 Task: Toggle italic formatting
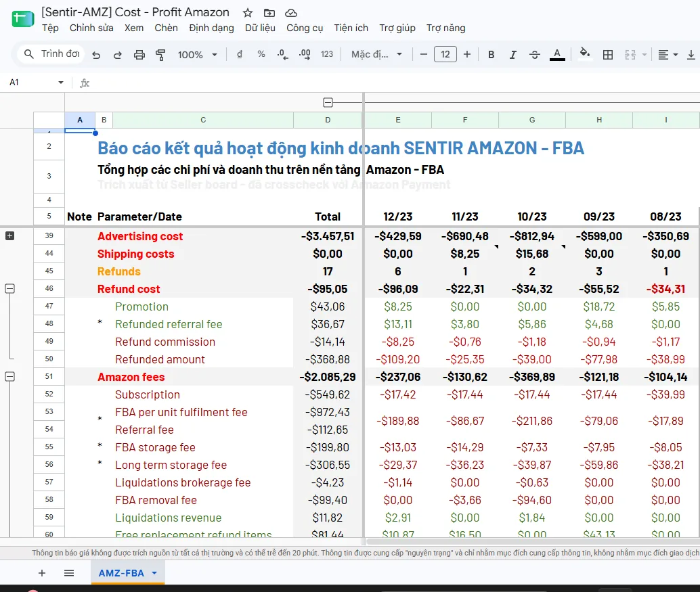[513, 54]
